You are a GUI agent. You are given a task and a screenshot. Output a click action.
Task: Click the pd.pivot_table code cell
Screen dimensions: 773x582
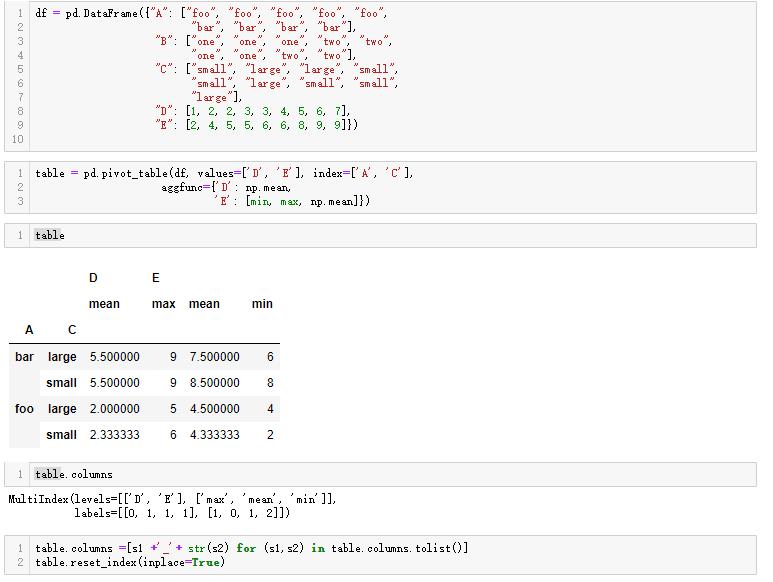pos(380,188)
